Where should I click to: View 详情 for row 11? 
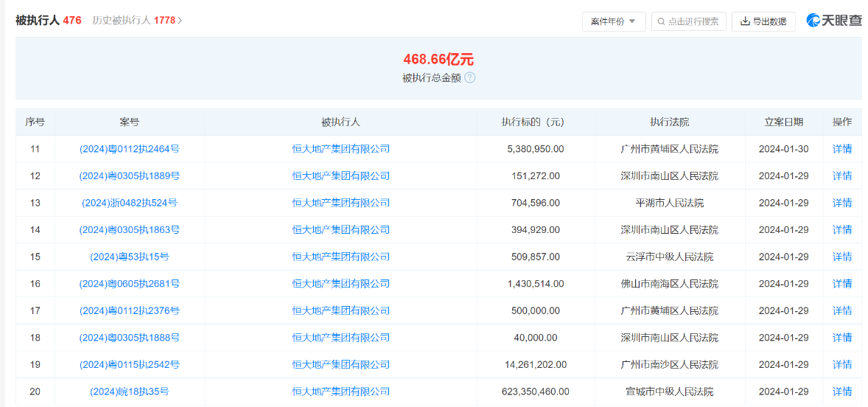tap(841, 149)
